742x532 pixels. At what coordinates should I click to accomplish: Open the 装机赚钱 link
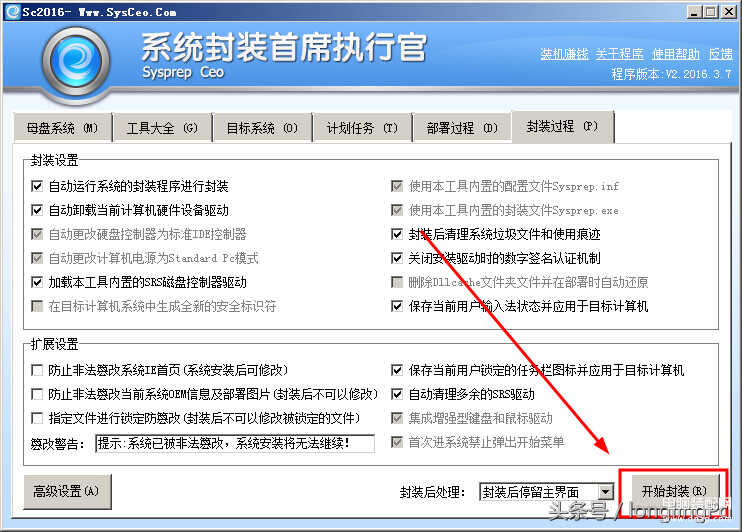pos(565,54)
